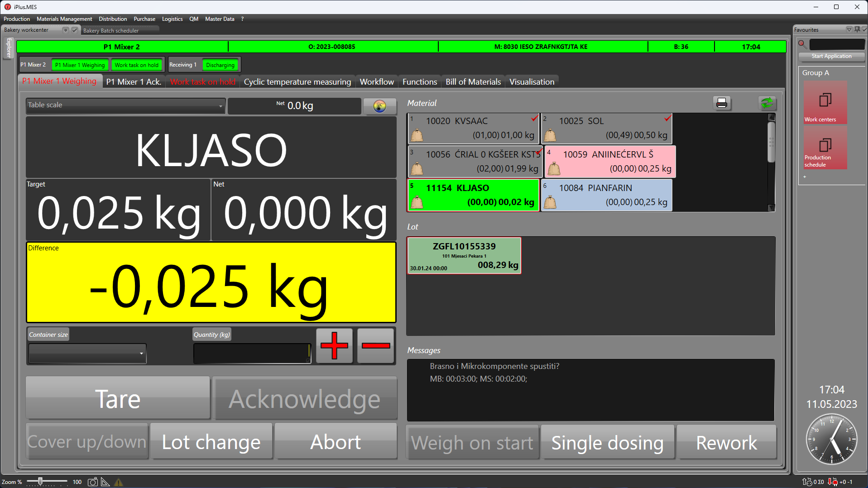Viewport: 868px width, 488px height.
Task: Open the Work centers favourite tile
Action: click(x=825, y=102)
